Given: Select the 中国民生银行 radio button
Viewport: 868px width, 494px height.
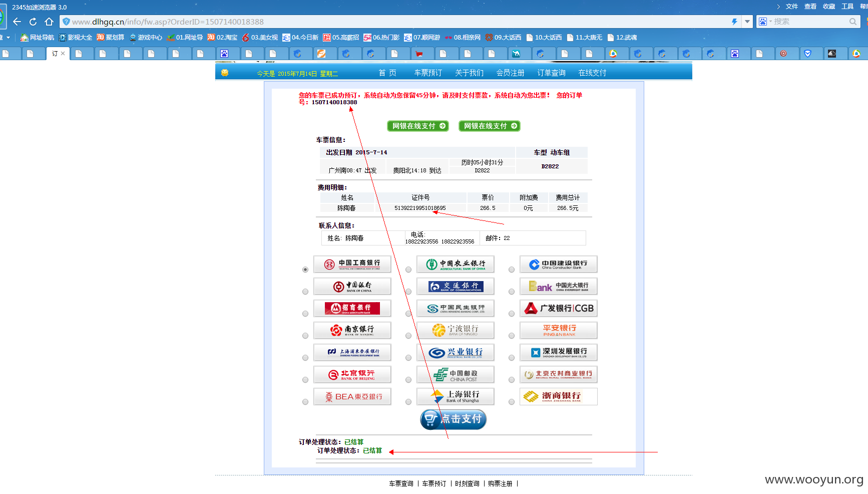Looking at the screenshot, I should coord(408,314).
